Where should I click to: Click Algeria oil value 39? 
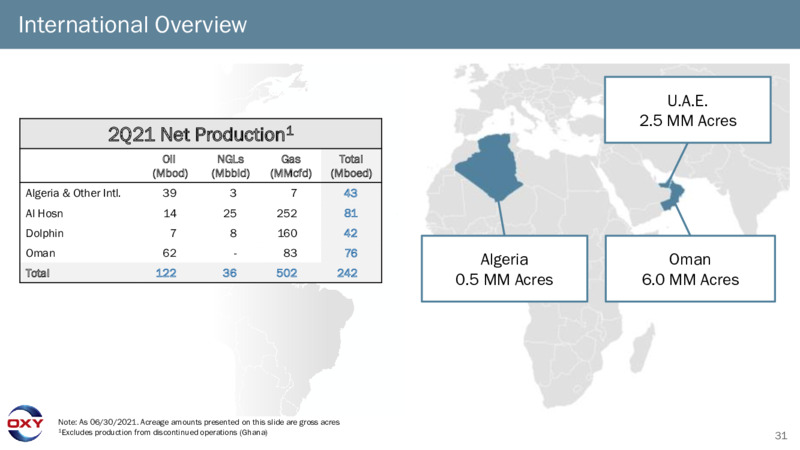[x=169, y=193]
